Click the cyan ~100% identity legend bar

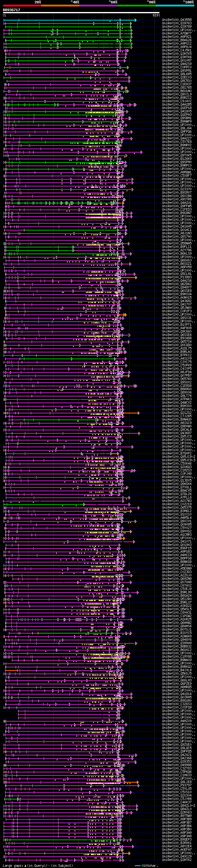tap(175, 6)
